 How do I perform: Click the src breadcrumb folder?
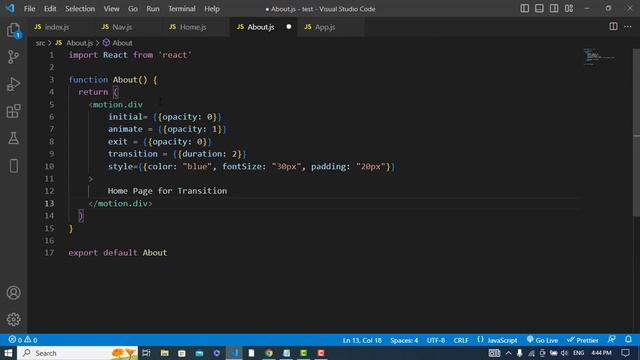coord(40,43)
